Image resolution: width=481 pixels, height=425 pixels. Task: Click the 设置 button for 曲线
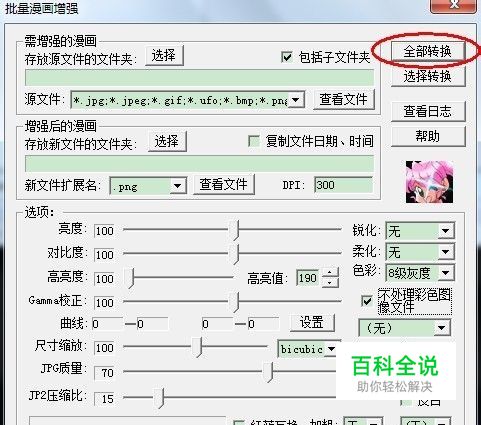(x=312, y=322)
